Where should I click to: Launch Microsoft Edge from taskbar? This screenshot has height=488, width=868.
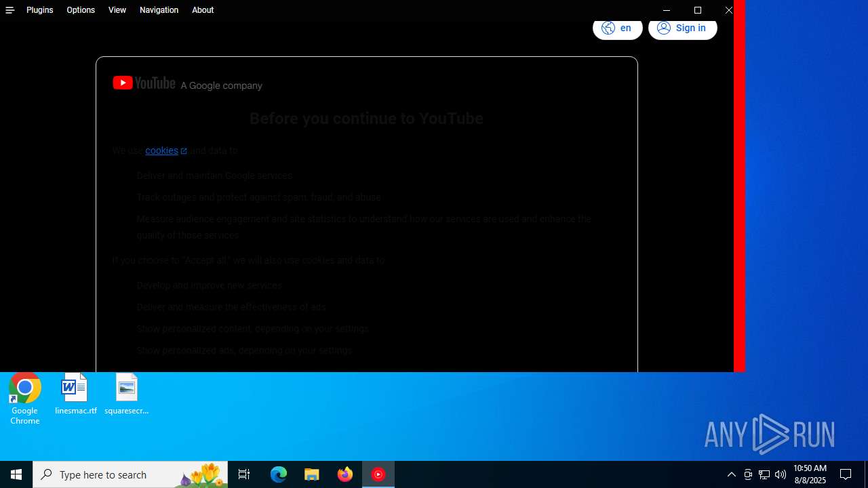(279, 474)
